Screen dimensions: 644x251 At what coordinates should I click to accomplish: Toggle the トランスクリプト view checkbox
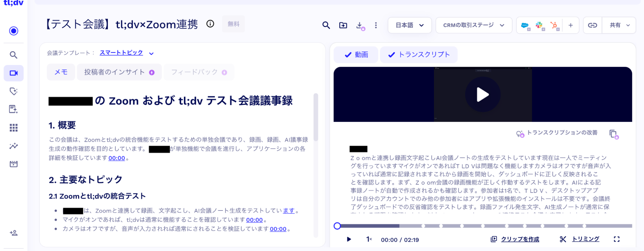coord(419,55)
